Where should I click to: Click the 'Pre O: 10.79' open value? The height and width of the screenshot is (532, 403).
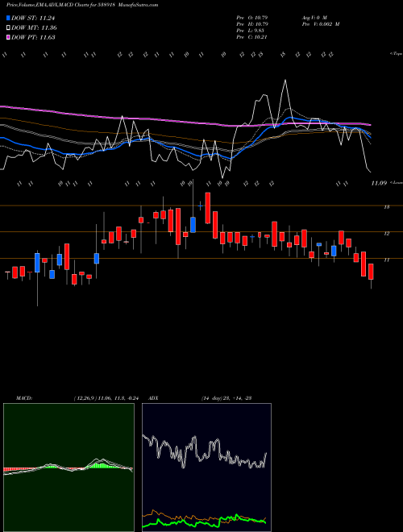point(251,17)
